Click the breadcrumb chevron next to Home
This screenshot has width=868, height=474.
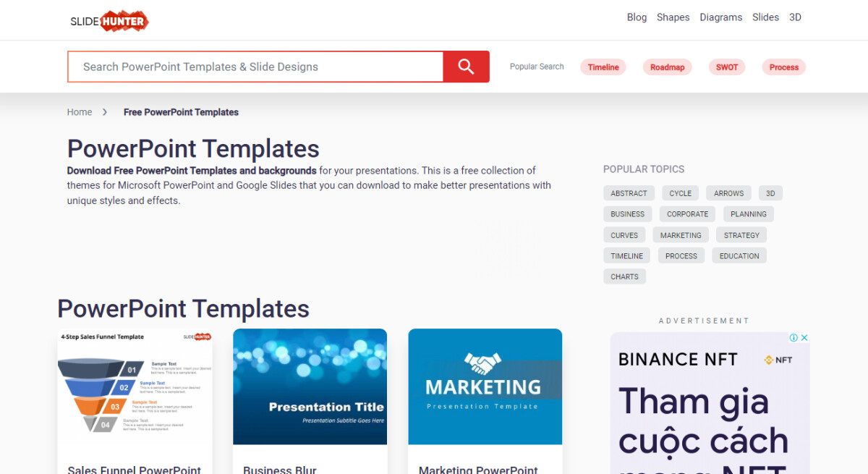(105, 112)
